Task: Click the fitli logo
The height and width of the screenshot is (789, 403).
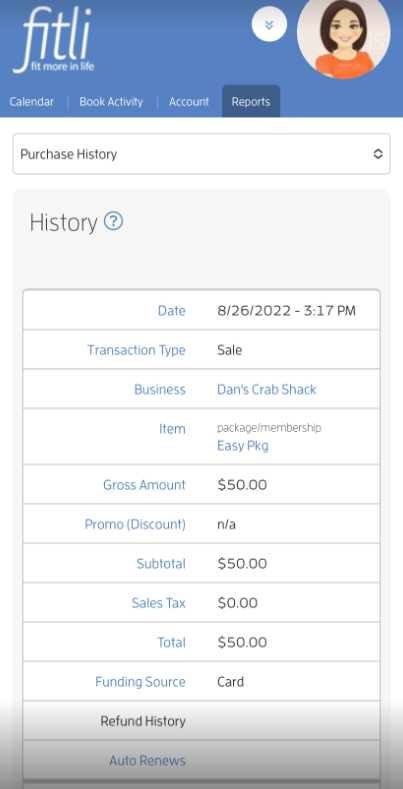Action: click(54, 41)
